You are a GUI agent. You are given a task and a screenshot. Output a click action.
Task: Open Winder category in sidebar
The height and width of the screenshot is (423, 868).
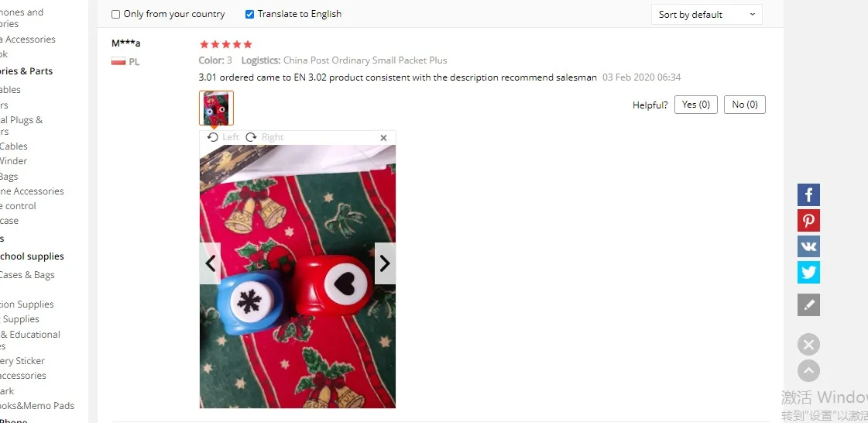tap(13, 161)
